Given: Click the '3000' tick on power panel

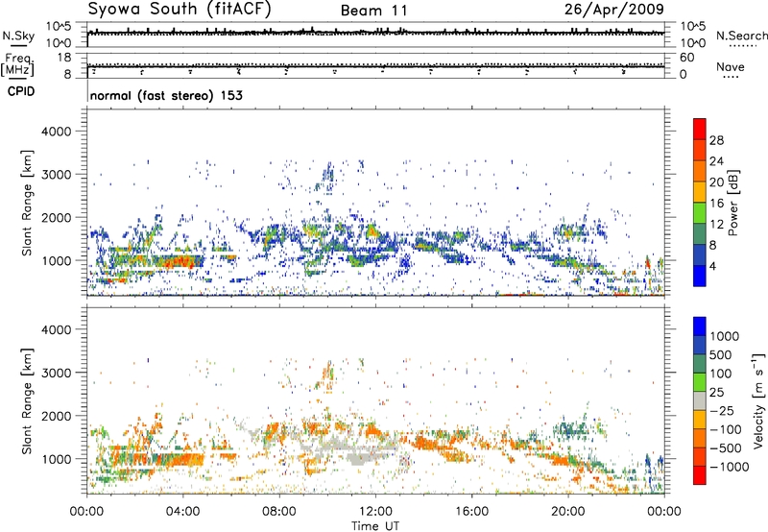Looking at the screenshot, I should [56, 175].
